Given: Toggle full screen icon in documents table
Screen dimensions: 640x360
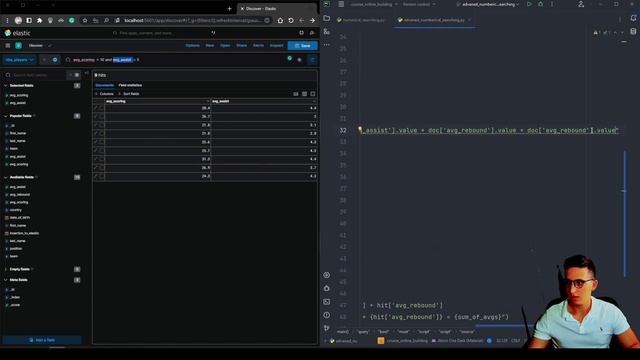Looking at the screenshot, I should (x=313, y=94).
